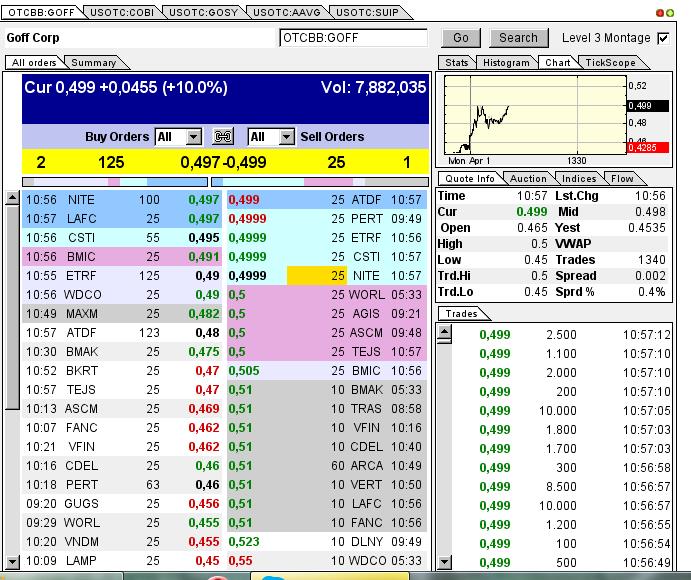Open the Summary tab
This screenshot has width=691, height=580.
pyautogui.click(x=93, y=63)
